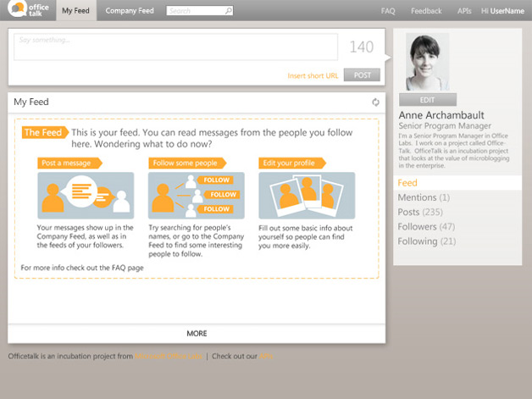The image size is (532, 399).
Task: Click the Follow some people orange label
Action: point(187,163)
